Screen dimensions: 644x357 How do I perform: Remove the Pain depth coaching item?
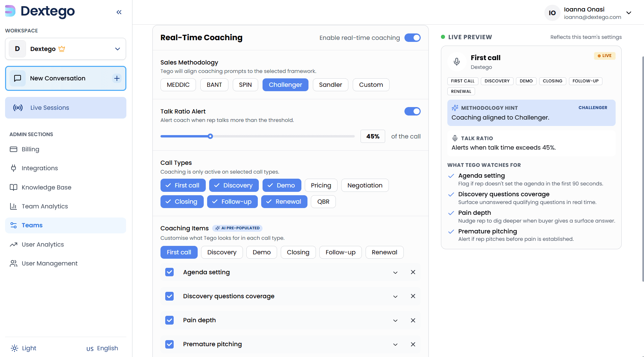click(413, 321)
